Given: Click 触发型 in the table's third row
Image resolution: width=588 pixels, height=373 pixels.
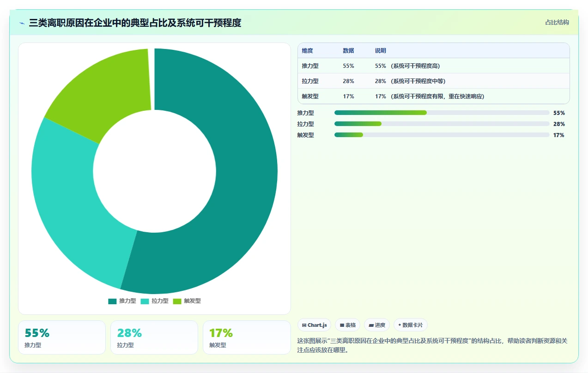Looking at the screenshot, I should tap(310, 96).
